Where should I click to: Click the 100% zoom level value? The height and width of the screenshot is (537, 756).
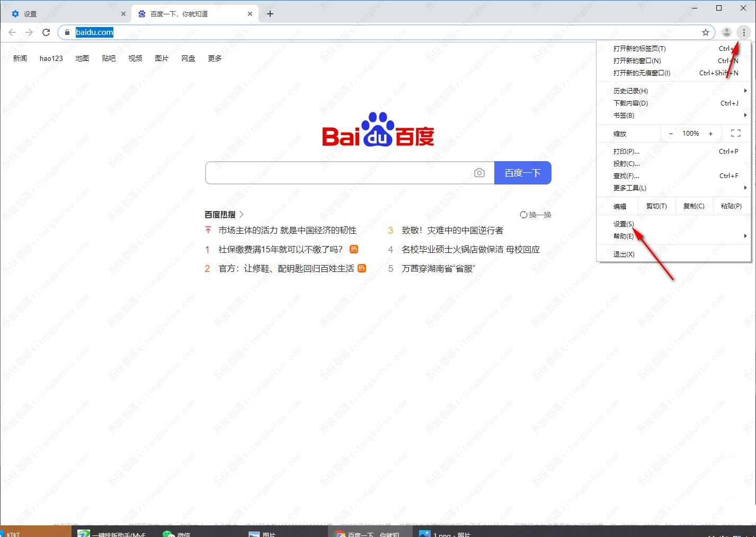click(x=691, y=134)
